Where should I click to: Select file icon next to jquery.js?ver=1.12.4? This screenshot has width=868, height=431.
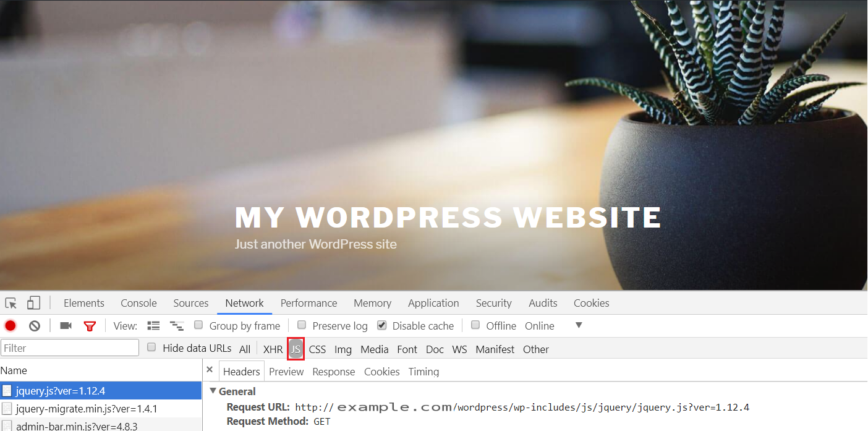(x=7, y=391)
